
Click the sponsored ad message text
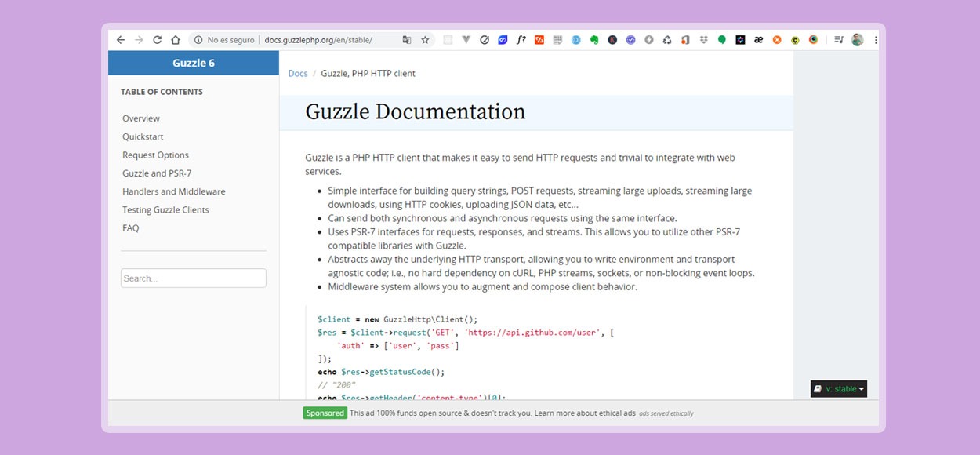[x=492, y=413]
